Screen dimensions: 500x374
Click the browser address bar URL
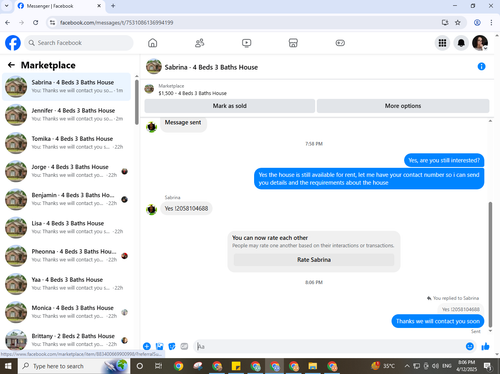click(116, 23)
